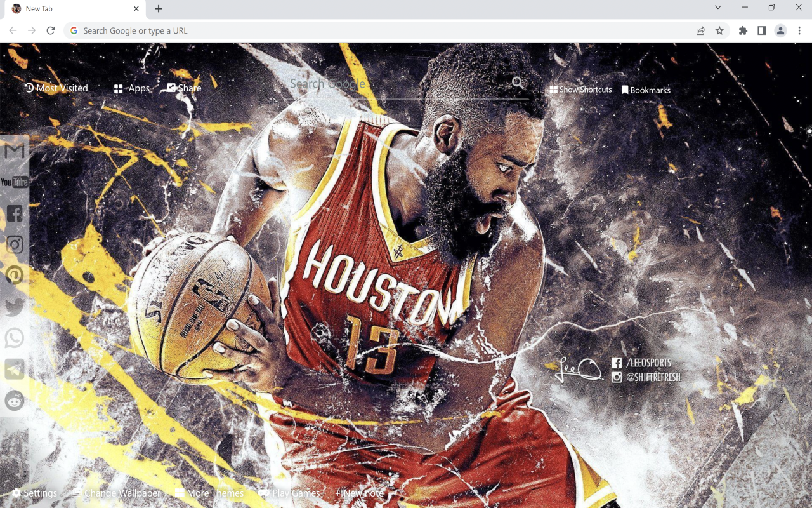Open the profile avatar icon
812x508 pixels.
(781, 30)
